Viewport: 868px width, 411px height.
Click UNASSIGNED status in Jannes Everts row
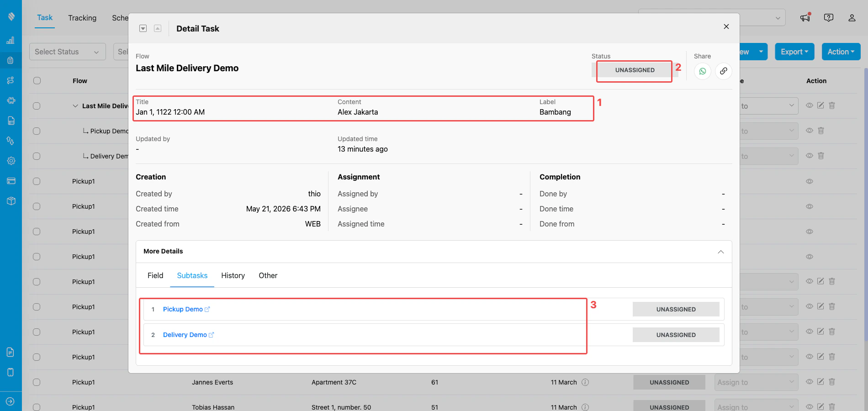coord(669,382)
